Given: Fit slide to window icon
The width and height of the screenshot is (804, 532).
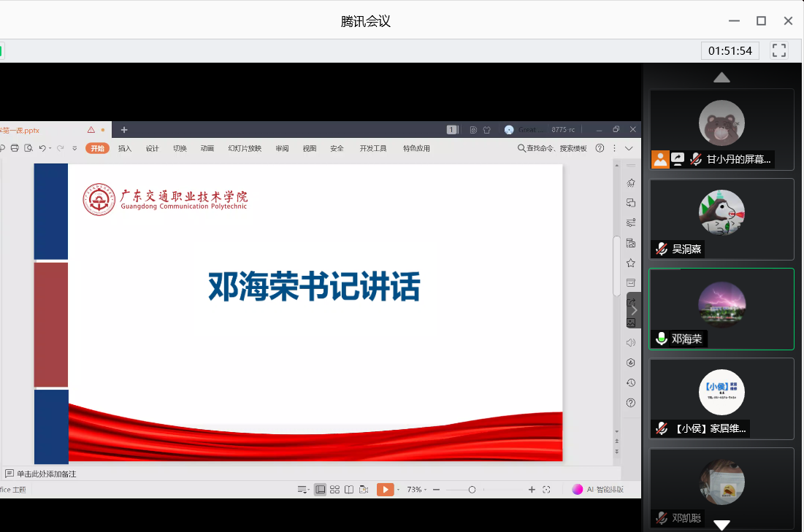Looking at the screenshot, I should [547, 490].
